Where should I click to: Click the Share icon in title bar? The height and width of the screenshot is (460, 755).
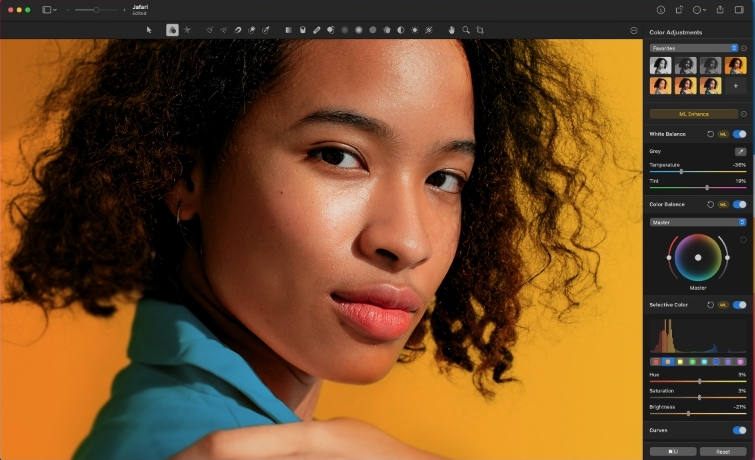tap(720, 10)
